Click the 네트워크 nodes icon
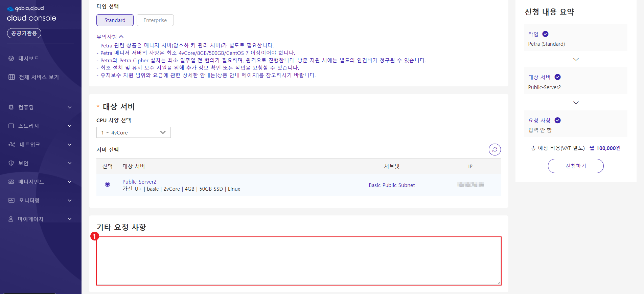 12,144
